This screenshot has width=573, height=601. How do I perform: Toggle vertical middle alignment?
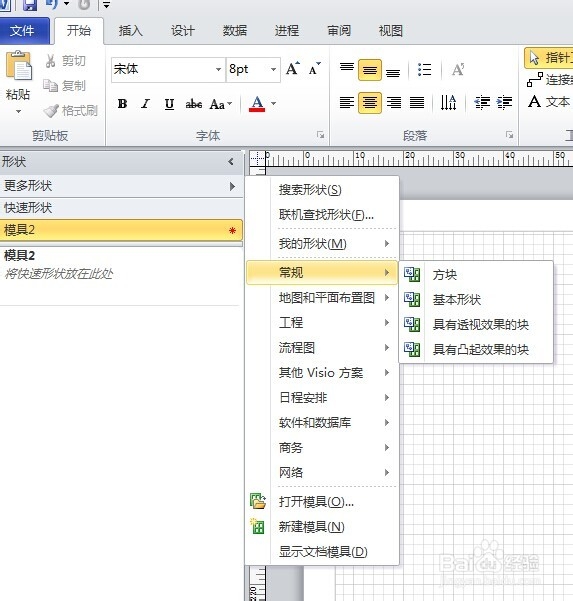pos(369,70)
